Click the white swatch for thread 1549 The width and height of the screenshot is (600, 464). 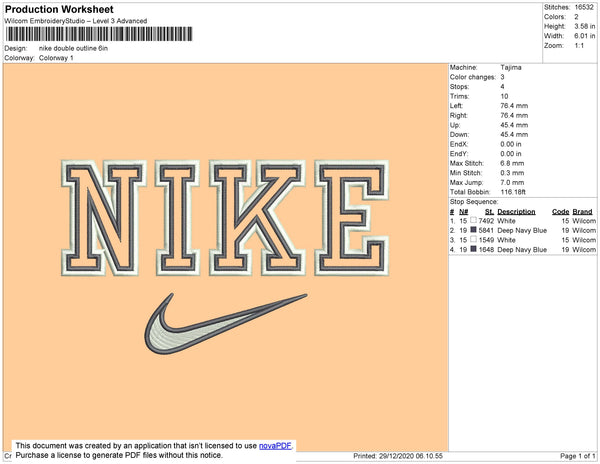(473, 239)
